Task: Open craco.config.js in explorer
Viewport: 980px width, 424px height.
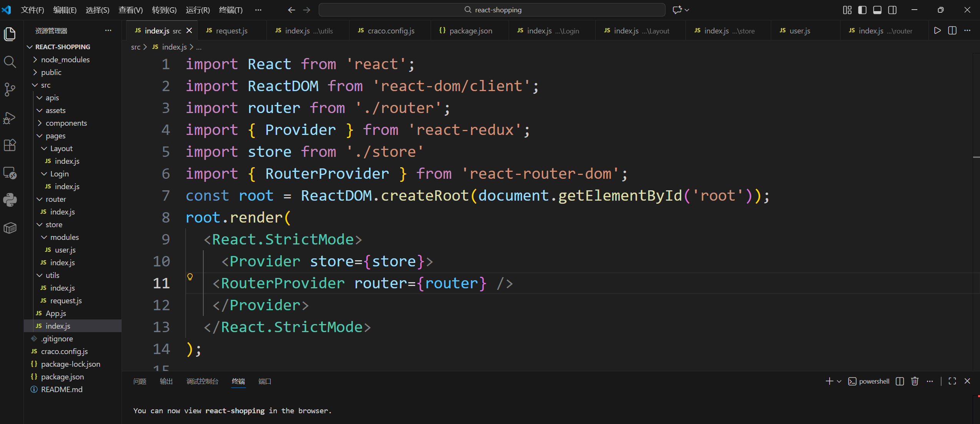Action: [64, 351]
